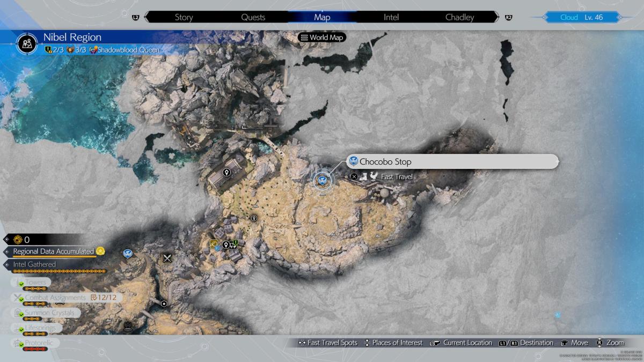Click the chocobo icon beside Fast Travel
644x362 pixels.
tap(374, 176)
